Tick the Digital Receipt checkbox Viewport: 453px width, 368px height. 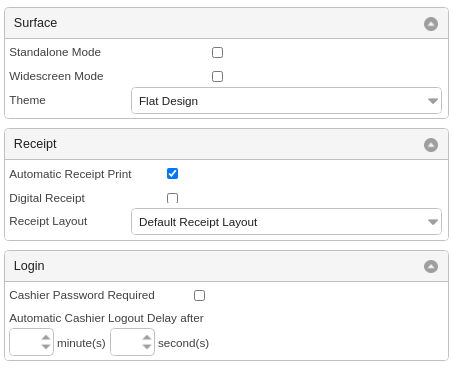(x=172, y=198)
